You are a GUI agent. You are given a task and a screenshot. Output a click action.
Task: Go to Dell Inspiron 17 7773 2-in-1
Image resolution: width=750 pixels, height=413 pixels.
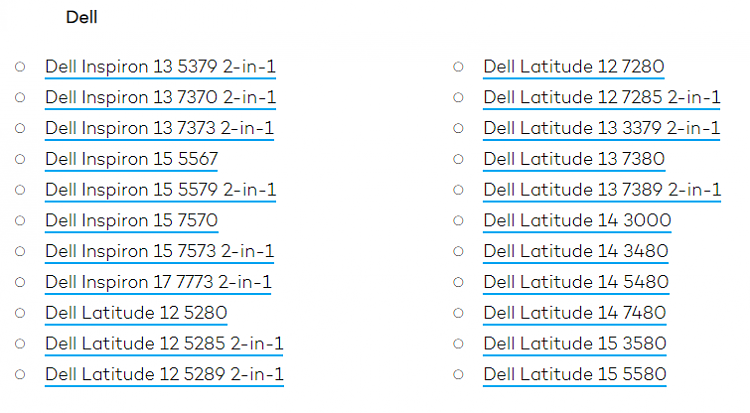coord(158,282)
